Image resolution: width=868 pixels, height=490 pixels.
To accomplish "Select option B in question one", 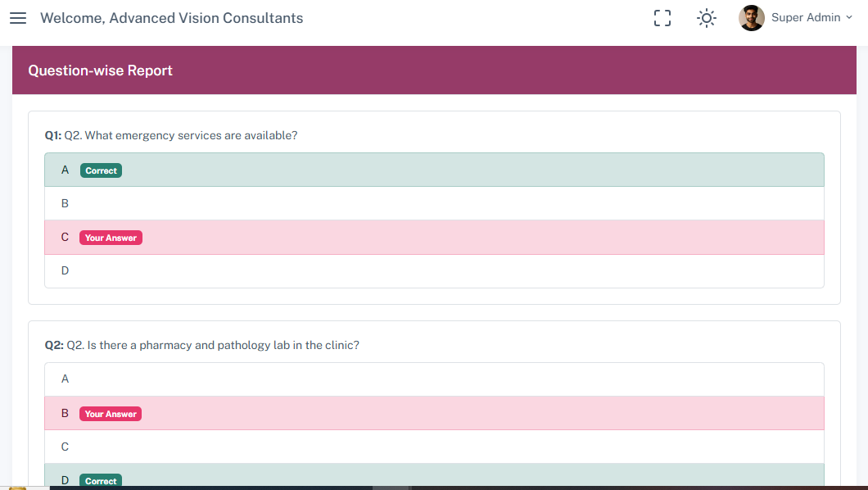I will tap(434, 203).
